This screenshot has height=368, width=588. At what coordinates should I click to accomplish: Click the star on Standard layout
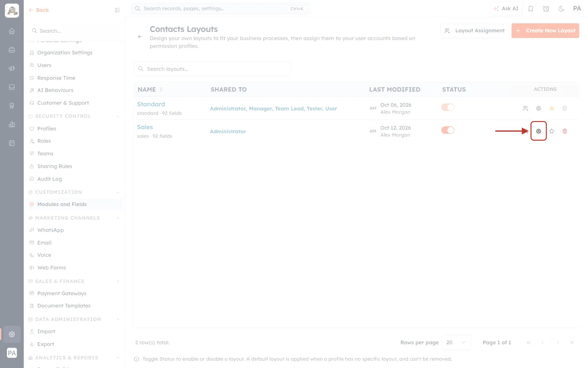552,108
